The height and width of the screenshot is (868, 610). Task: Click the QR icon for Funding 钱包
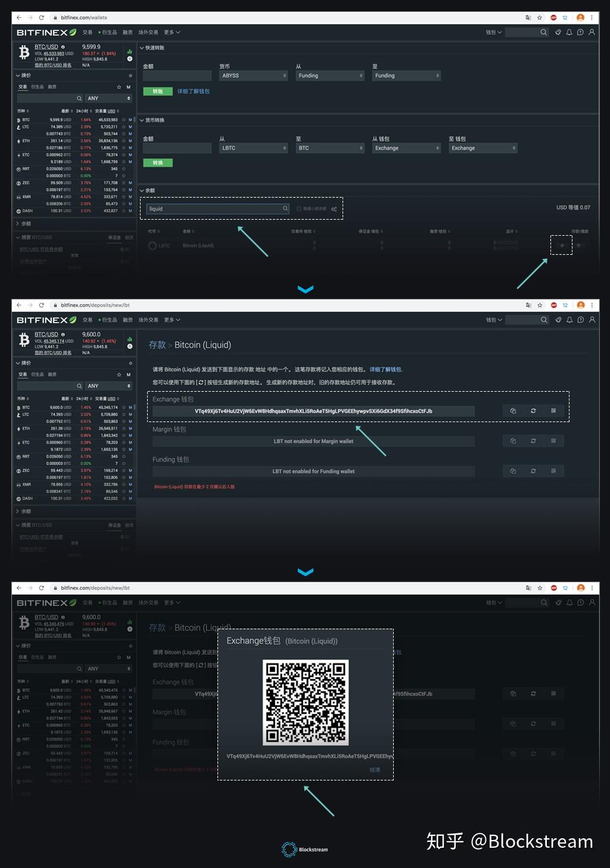click(553, 471)
